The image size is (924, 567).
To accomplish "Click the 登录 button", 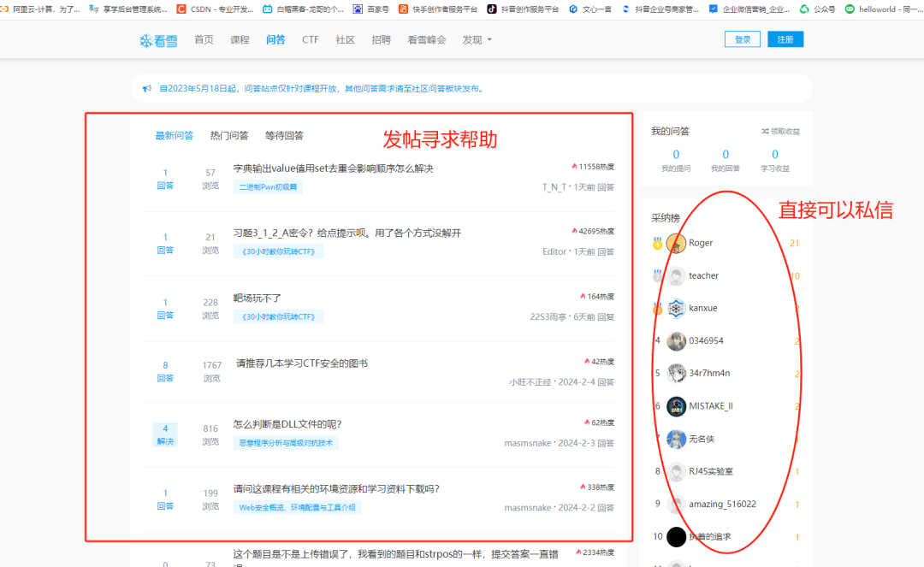I will pyautogui.click(x=742, y=39).
